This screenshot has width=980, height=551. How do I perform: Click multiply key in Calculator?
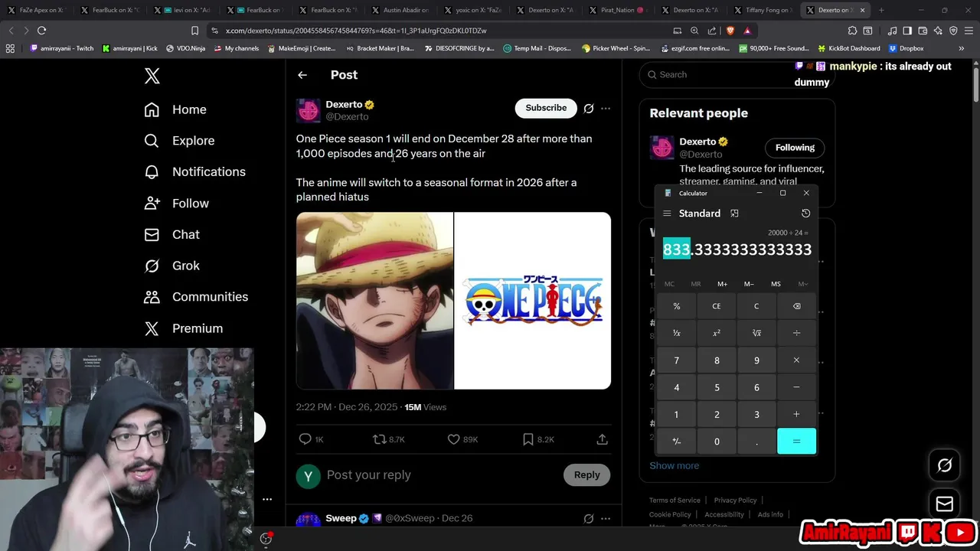pos(796,360)
